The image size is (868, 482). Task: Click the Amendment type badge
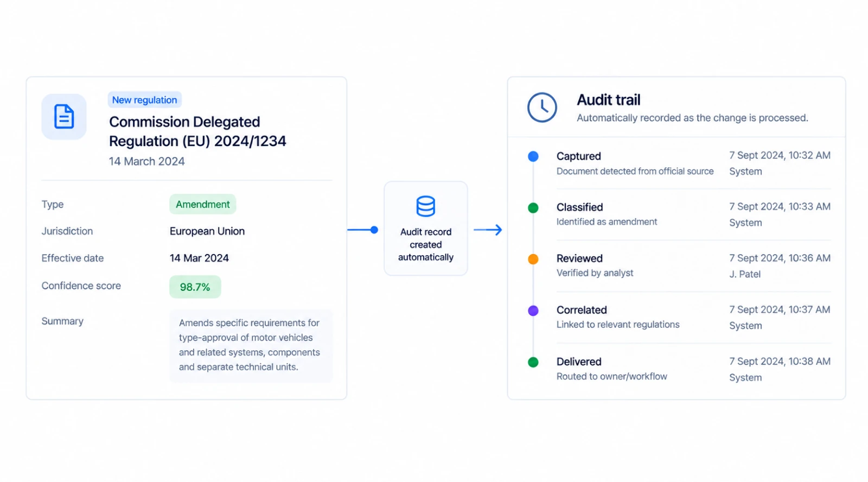pyautogui.click(x=203, y=204)
